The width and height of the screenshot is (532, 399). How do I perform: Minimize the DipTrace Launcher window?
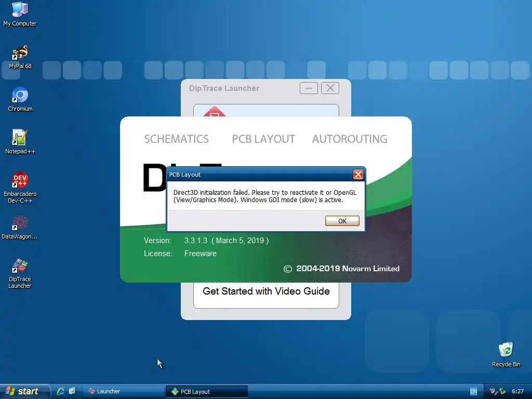(309, 88)
